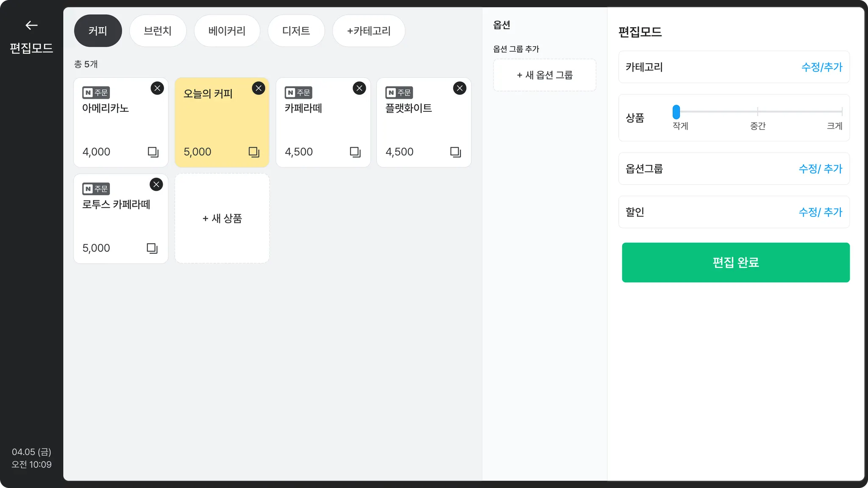
Task: Remove the 로투스 카페라떼 product
Action: pos(156,184)
